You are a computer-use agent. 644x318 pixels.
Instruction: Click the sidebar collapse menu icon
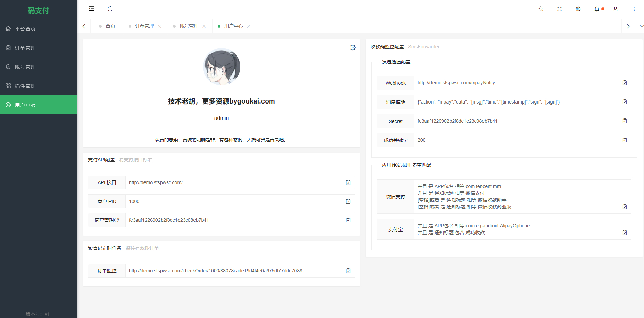91,9
